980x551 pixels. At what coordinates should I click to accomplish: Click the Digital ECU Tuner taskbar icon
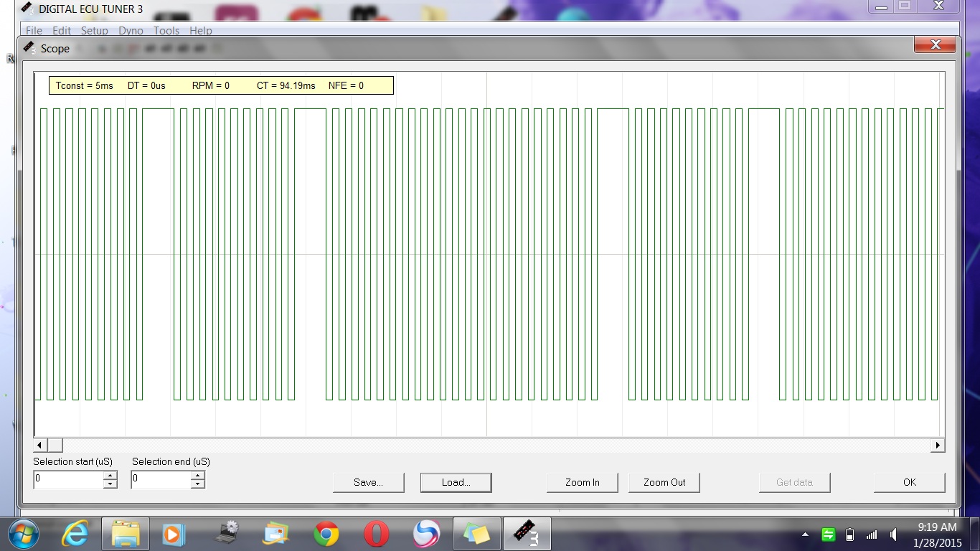pyautogui.click(x=527, y=534)
